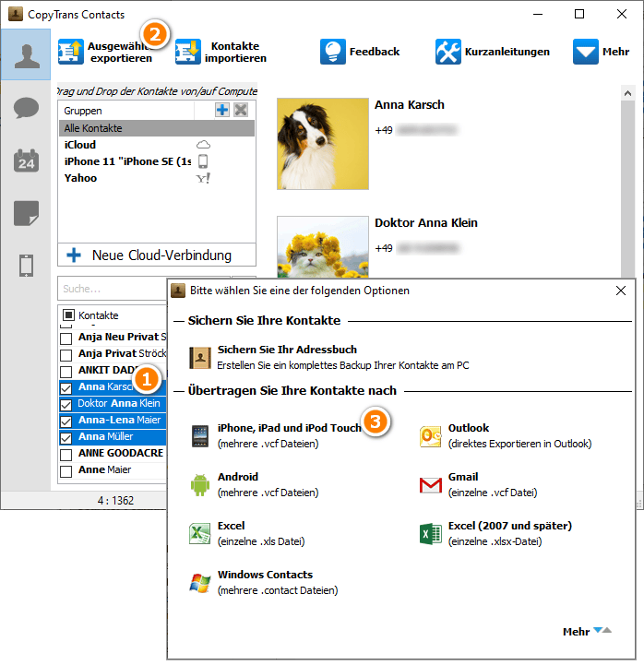644x665 pixels.
Task: Expand Mehr options in export dialog
Action: (x=587, y=632)
